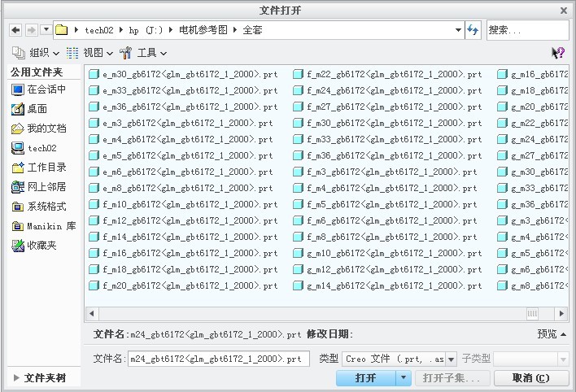Expand the 预览 preview panel

tap(552, 334)
